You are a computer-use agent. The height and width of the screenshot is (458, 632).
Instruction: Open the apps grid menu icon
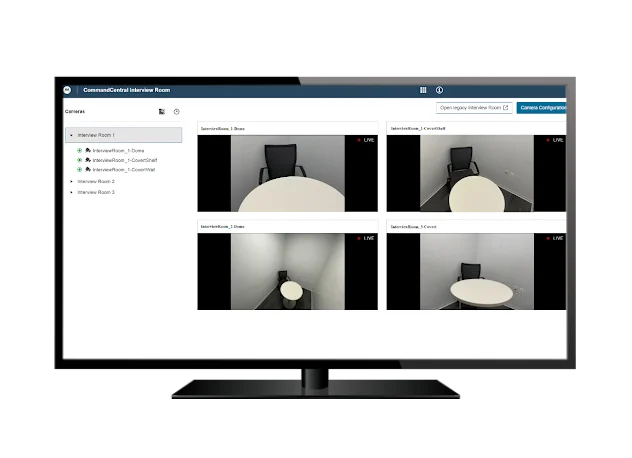[x=423, y=90]
